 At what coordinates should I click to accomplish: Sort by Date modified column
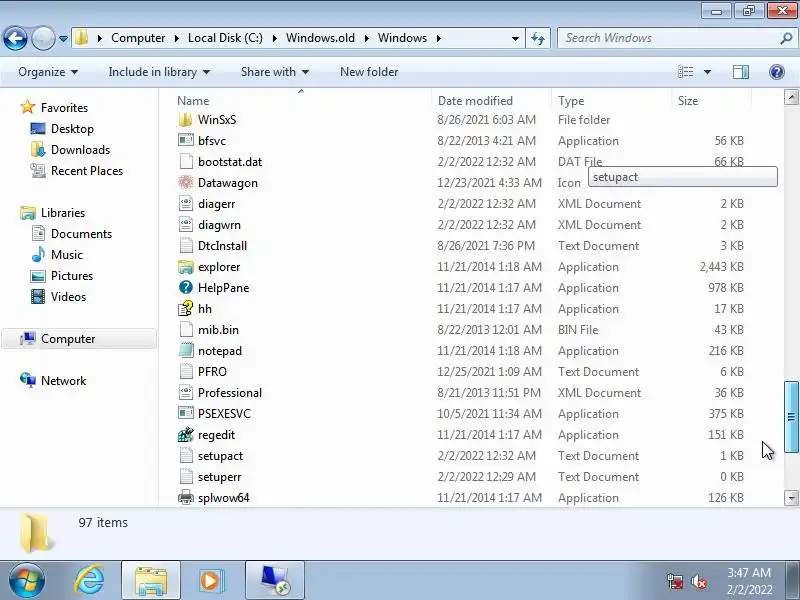pyautogui.click(x=475, y=101)
